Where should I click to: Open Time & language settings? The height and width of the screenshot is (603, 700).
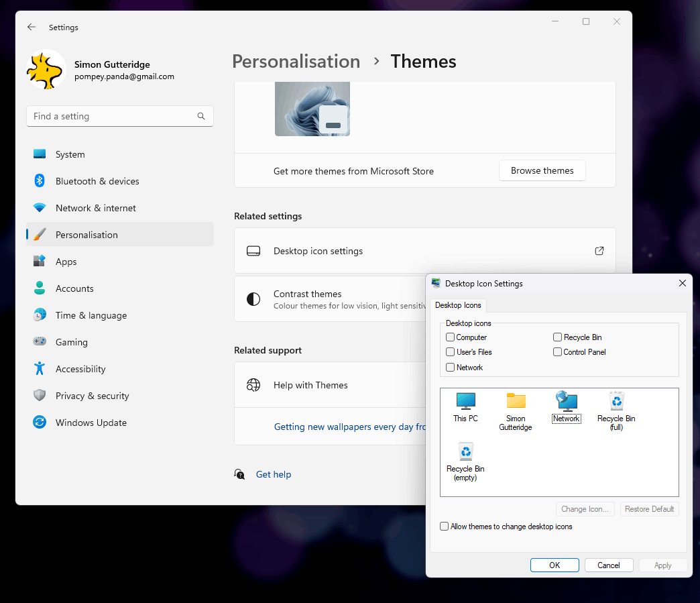[x=119, y=315]
